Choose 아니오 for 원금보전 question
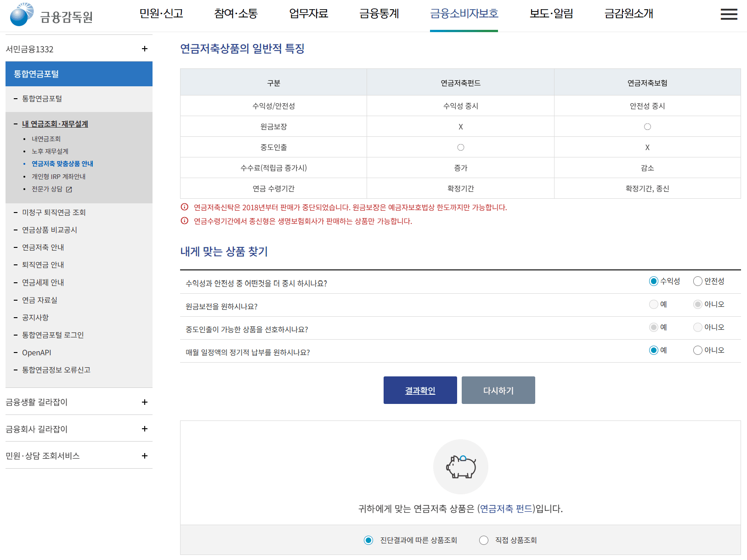747x560 pixels. pyautogui.click(x=698, y=304)
